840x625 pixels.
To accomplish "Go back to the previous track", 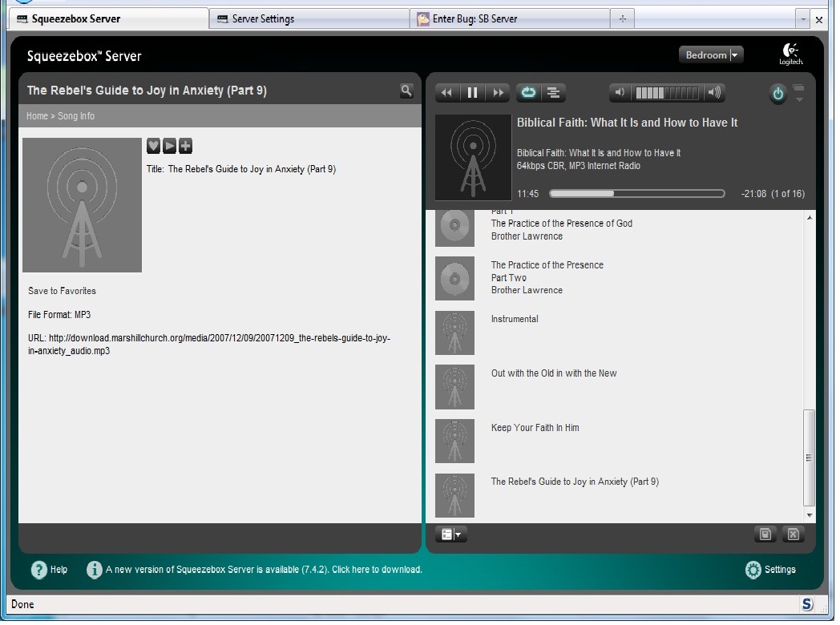I will click(x=447, y=93).
